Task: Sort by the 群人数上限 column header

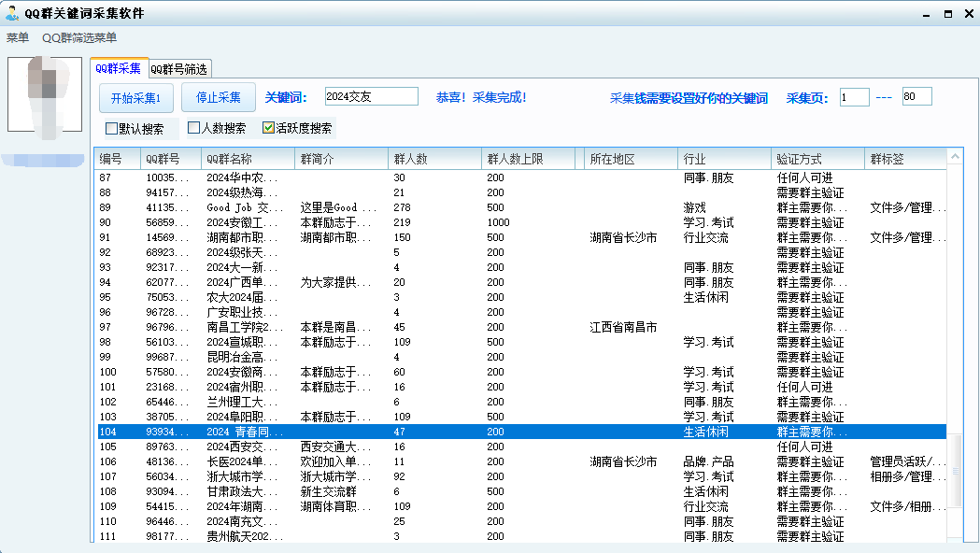Action: pos(528,159)
